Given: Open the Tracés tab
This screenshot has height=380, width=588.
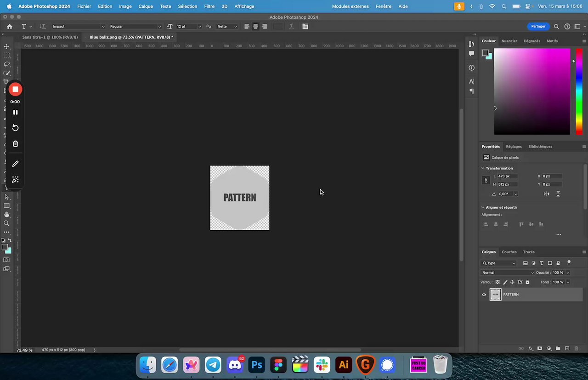Looking at the screenshot, I should pos(529,252).
